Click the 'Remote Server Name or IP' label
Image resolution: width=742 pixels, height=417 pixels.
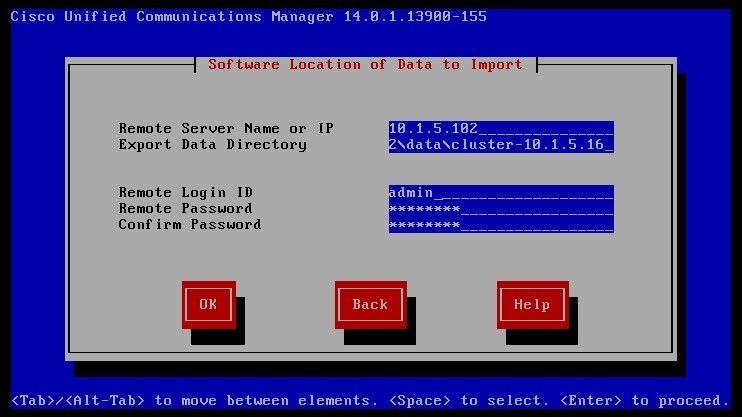pos(226,128)
